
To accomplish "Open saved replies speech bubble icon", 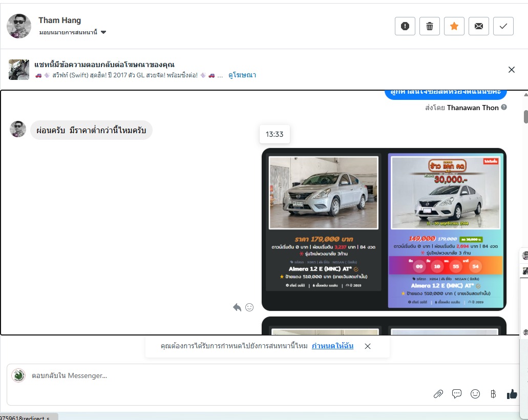I will (x=457, y=394).
